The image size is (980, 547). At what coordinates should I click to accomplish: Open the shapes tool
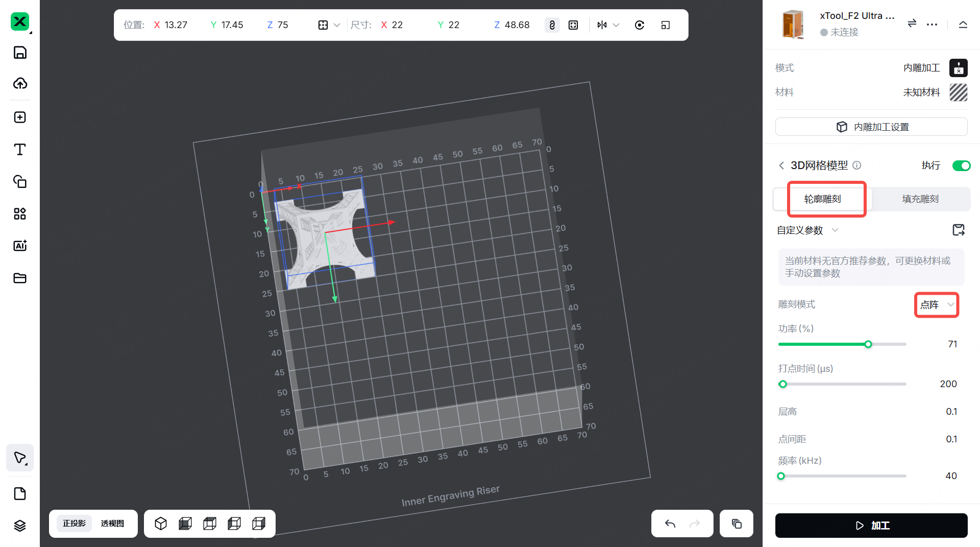20,181
